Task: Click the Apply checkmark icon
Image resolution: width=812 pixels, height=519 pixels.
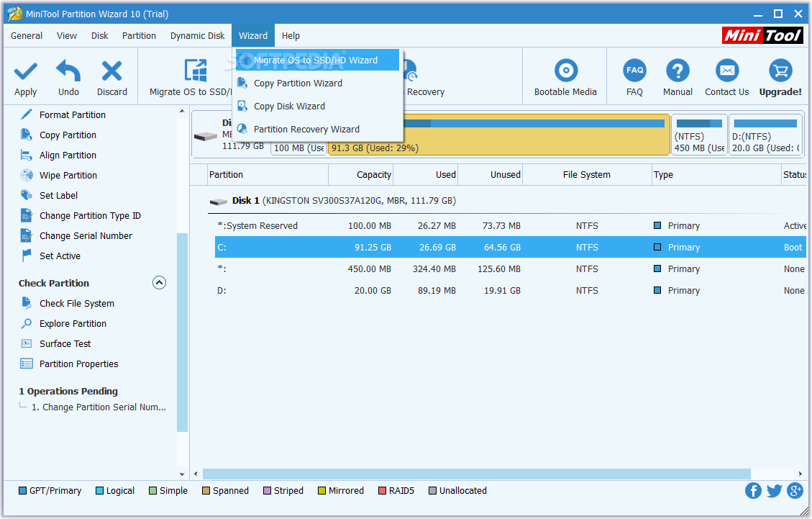Action: [x=25, y=71]
